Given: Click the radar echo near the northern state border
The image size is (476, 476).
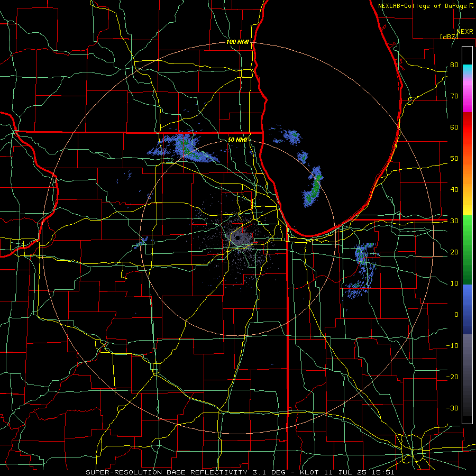Looking at the screenshot, I should click(184, 147).
